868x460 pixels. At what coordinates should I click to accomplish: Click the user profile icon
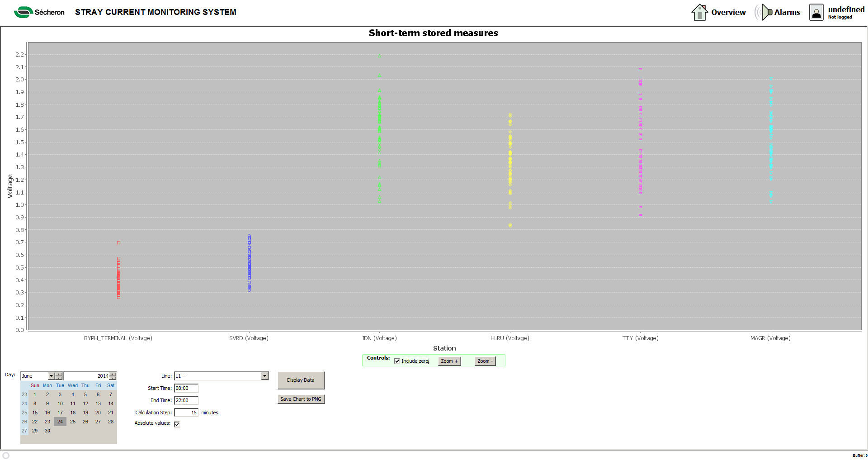click(x=816, y=12)
